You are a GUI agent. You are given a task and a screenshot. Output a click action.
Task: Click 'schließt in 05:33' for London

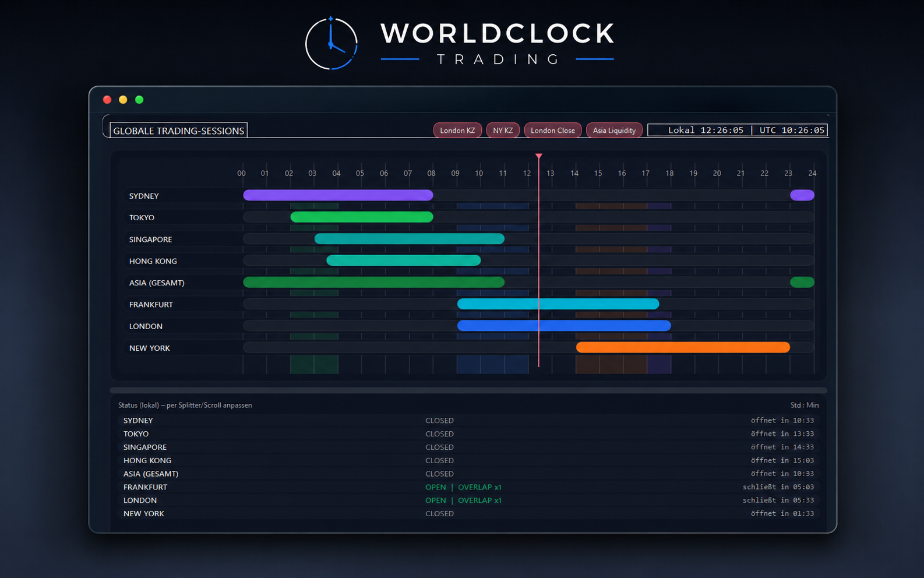[778, 500]
